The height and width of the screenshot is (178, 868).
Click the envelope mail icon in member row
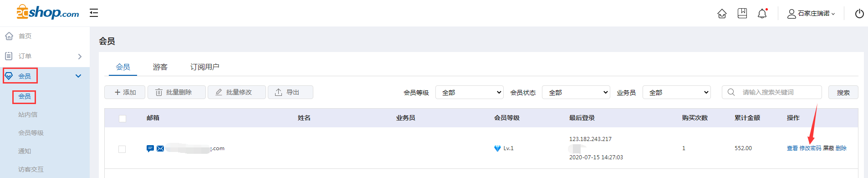[x=160, y=148]
